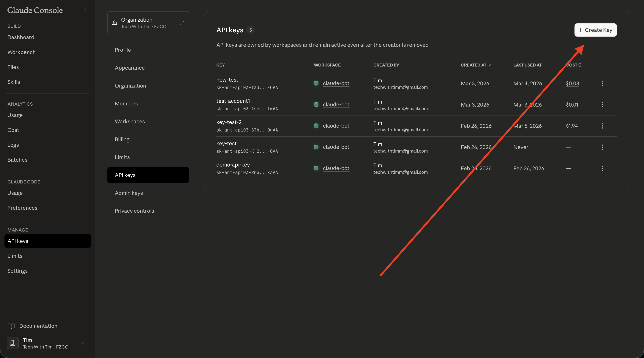The height and width of the screenshot is (358, 644).
Task: Expand the Tim account switcher chevron
Action: pos(81,343)
